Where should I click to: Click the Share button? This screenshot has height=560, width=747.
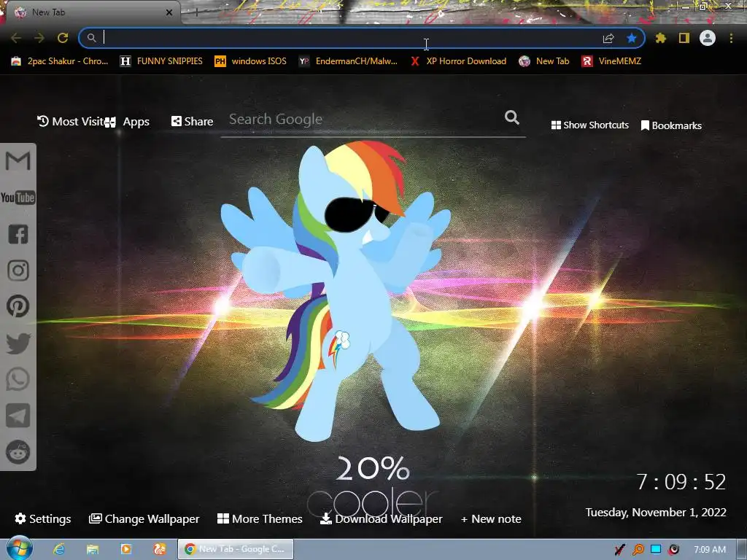click(192, 122)
